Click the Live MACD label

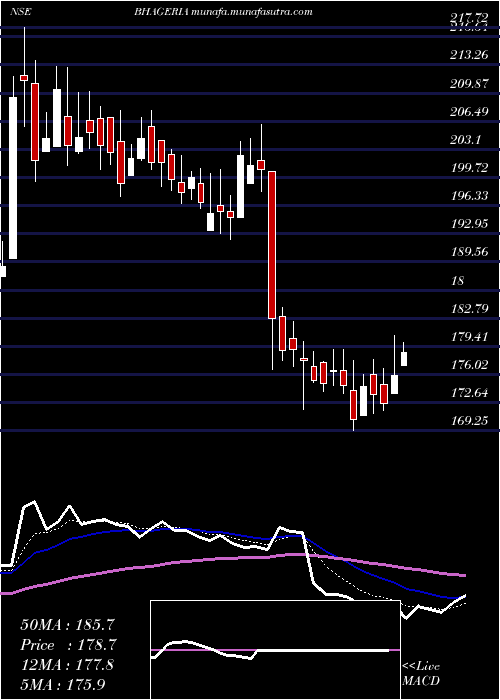(x=421, y=673)
